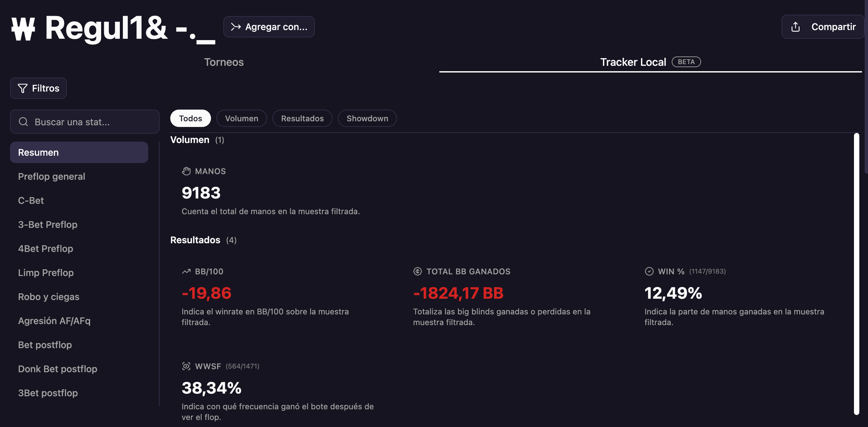Click the stats panel vertical scrollbar

coord(856,274)
